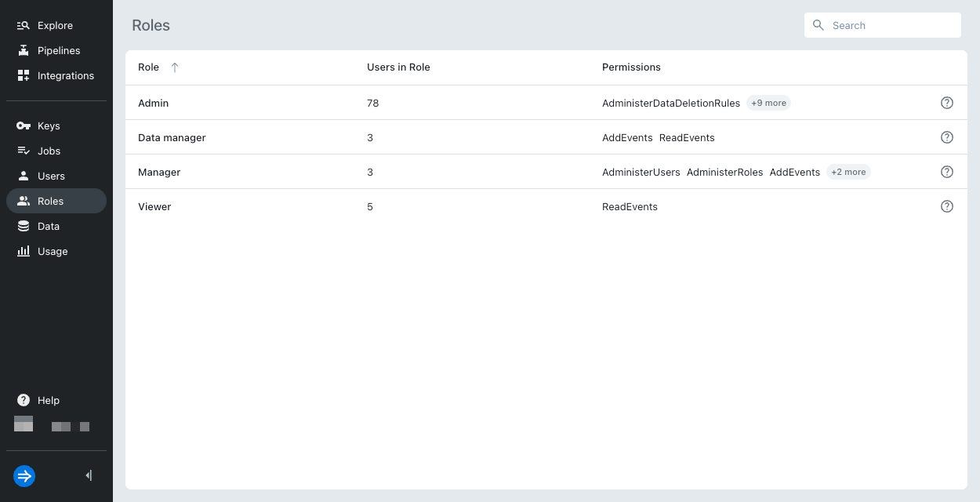980x502 pixels.
Task: Open help icon for Admin role
Action: pos(947,103)
